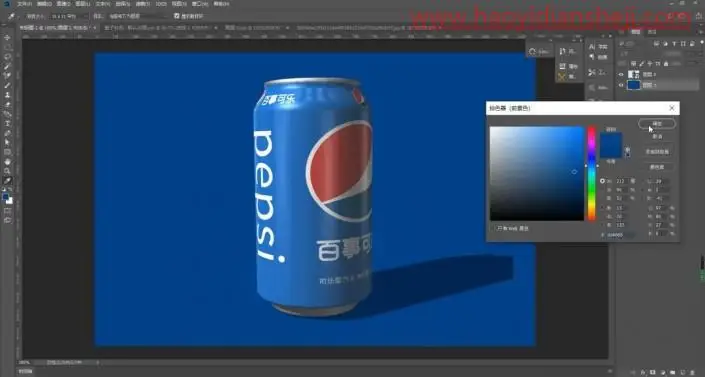Toggle layer filtering switch on
705x377 pixels.
702,43
